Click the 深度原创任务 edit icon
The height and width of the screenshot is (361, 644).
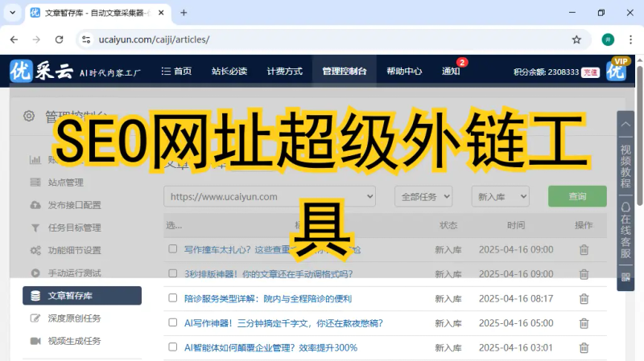pyautogui.click(x=35, y=318)
